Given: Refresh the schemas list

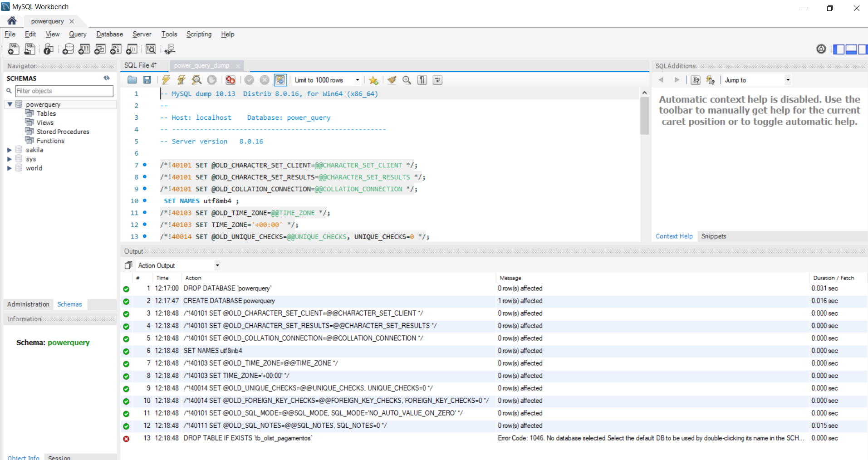Looking at the screenshot, I should click(x=107, y=78).
